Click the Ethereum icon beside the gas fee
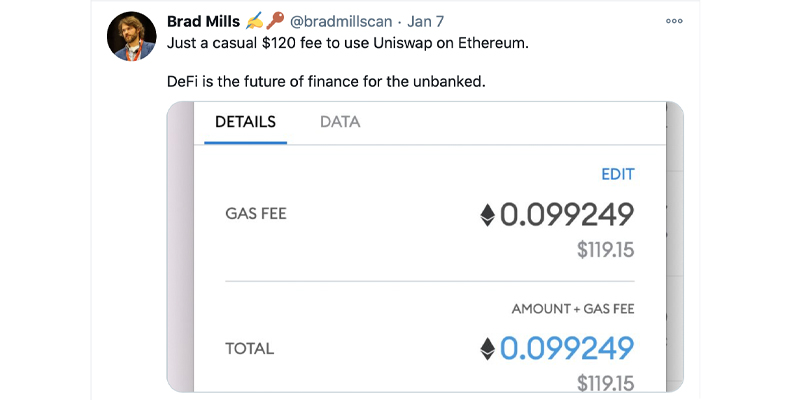800x400 pixels. [487, 215]
